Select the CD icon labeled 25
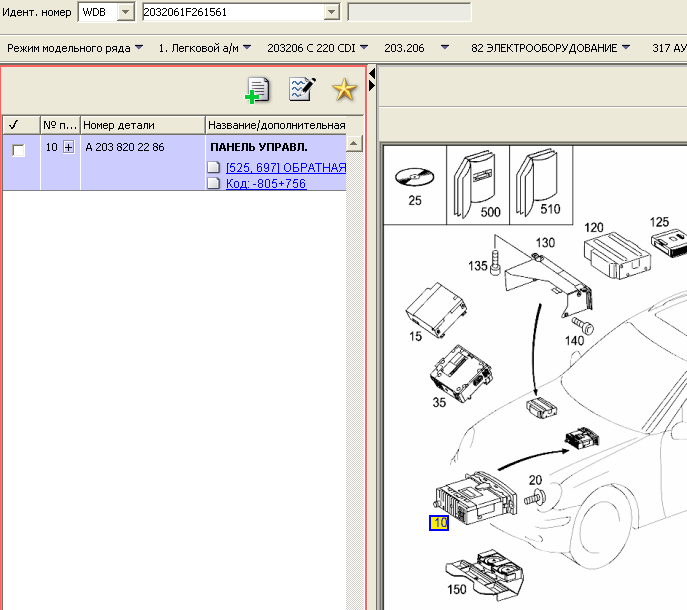Image resolution: width=687 pixels, height=610 pixels. click(414, 181)
